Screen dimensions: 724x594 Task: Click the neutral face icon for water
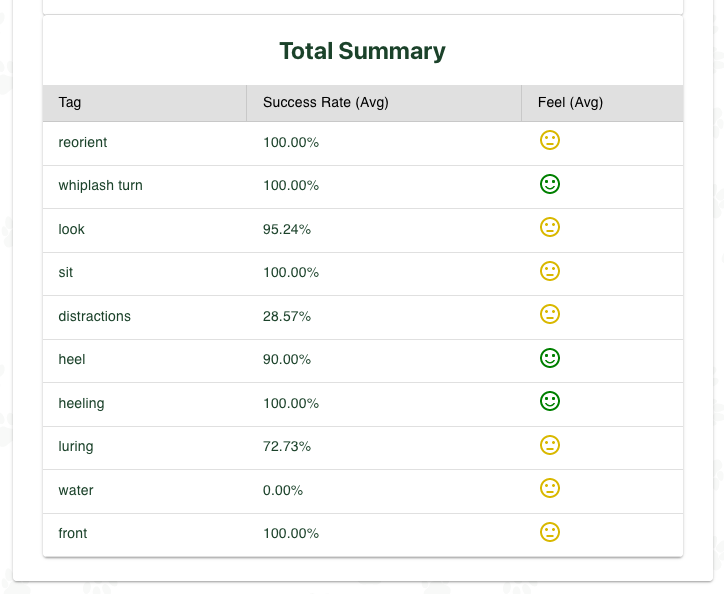[x=549, y=488]
